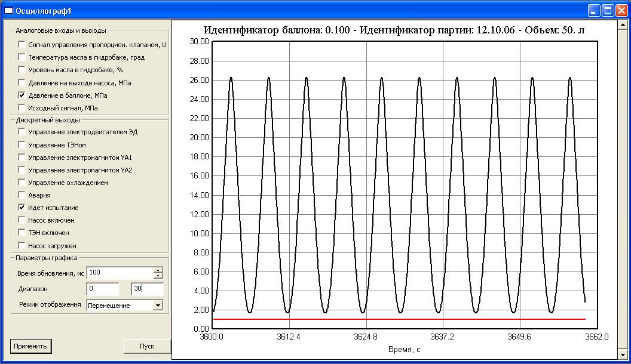Click the range minimum field containing 0

pyautogui.click(x=103, y=289)
